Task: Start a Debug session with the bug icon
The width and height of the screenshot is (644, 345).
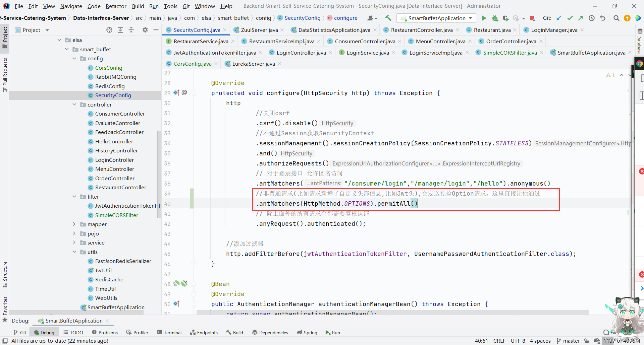Action: [495, 18]
